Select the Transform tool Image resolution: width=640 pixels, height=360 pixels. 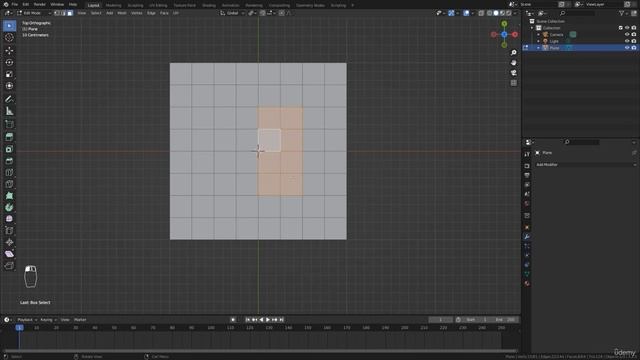(x=9, y=86)
